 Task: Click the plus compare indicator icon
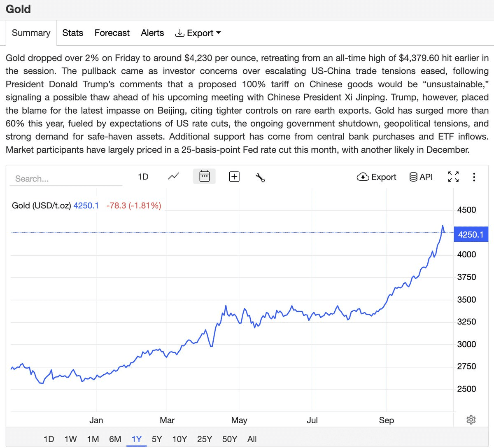click(234, 177)
